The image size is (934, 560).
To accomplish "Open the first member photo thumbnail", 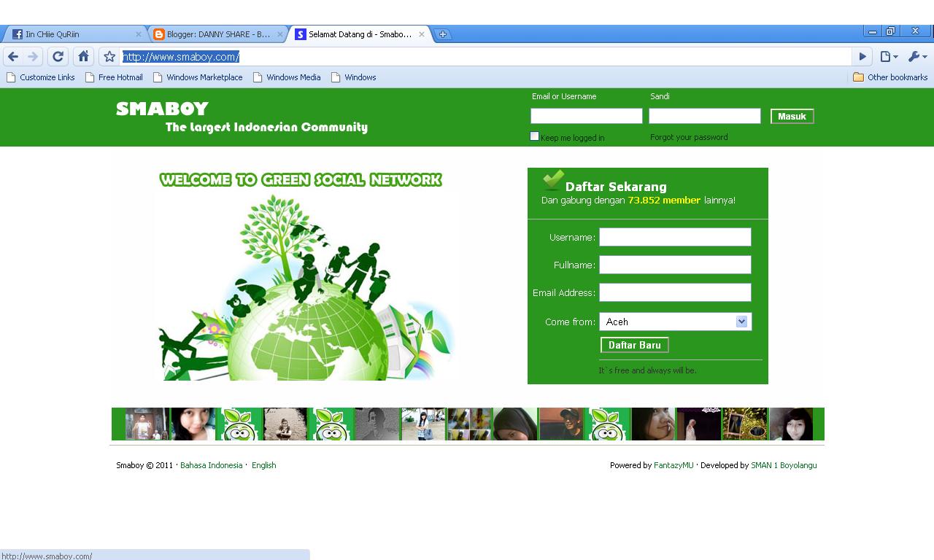I will point(147,424).
